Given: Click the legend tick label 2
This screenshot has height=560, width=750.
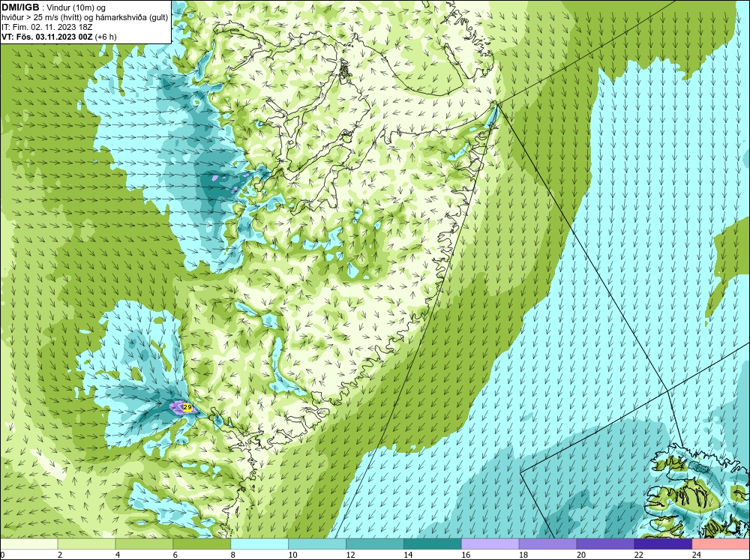Looking at the screenshot, I should tap(60, 555).
